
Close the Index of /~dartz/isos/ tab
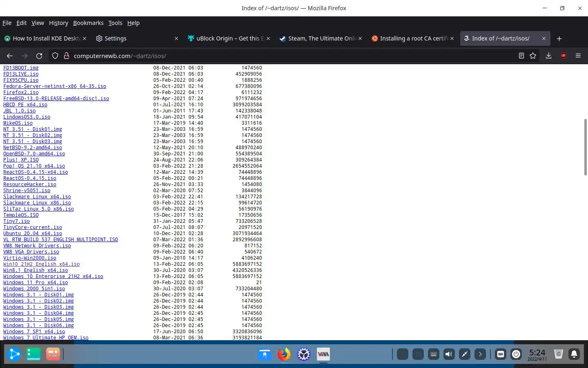(544, 38)
